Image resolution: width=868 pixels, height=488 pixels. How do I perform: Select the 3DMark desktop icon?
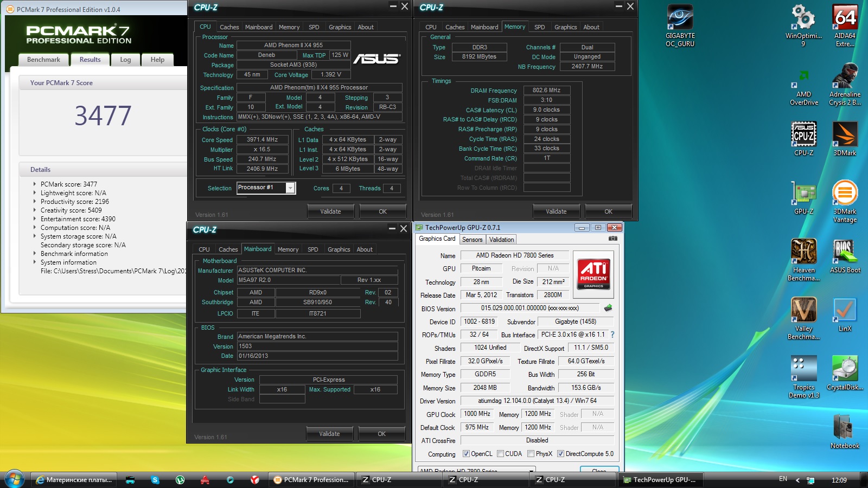coord(845,139)
